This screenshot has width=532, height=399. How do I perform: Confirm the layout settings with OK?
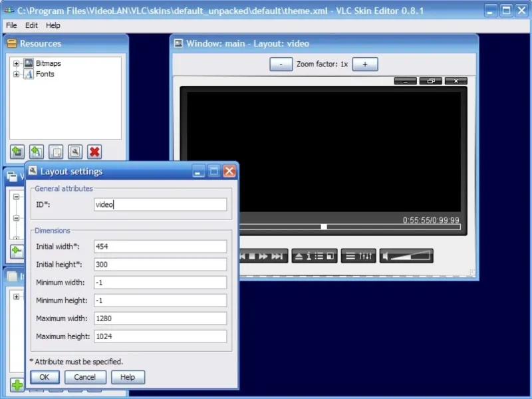(x=45, y=377)
